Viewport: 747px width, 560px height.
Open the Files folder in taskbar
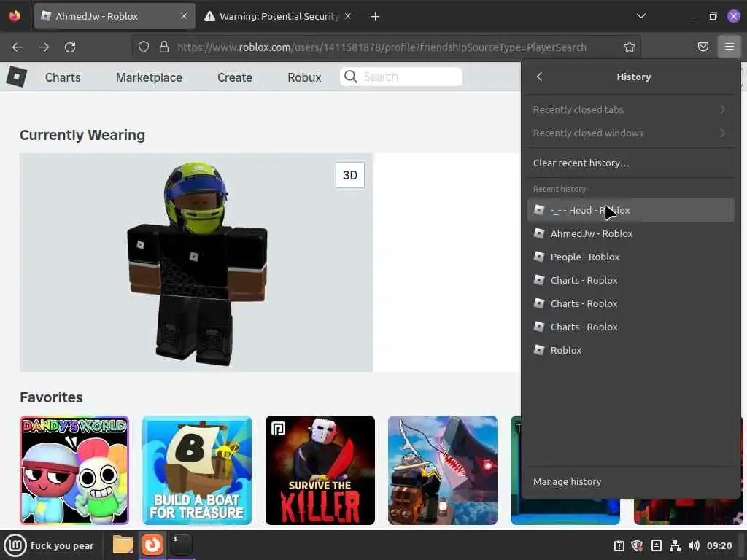123,545
